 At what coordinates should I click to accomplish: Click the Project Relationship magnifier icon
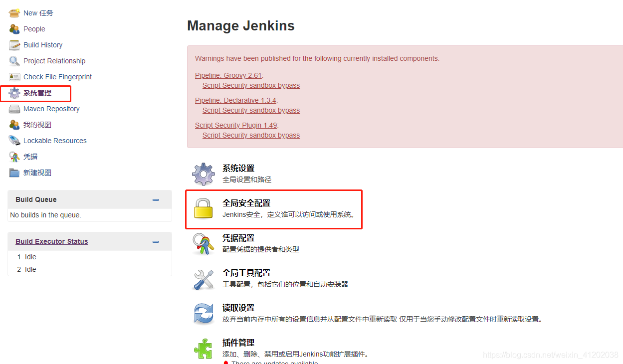tap(14, 61)
